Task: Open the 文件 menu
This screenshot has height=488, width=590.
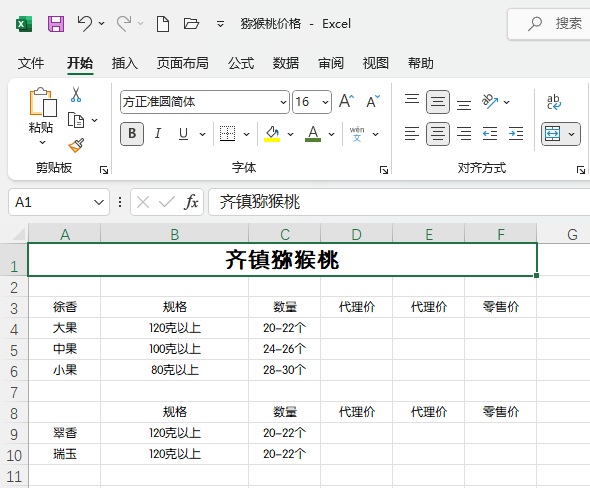Action: 31,63
